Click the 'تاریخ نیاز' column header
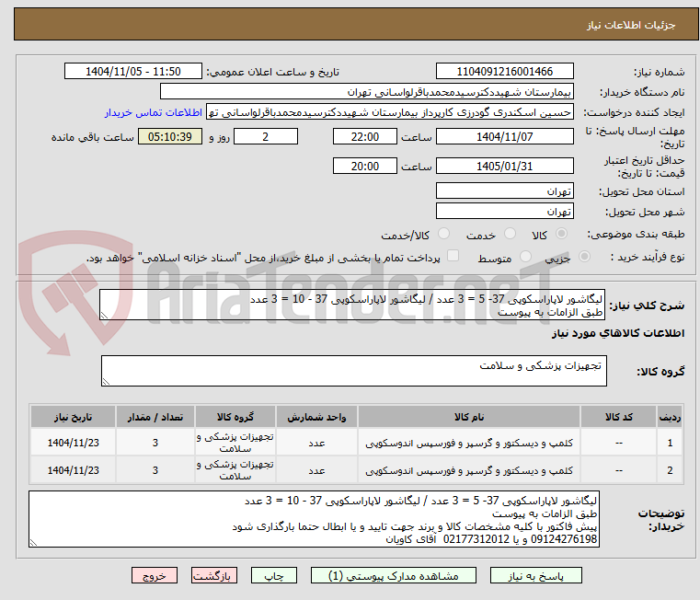This screenshot has height=600, width=700. point(73,417)
